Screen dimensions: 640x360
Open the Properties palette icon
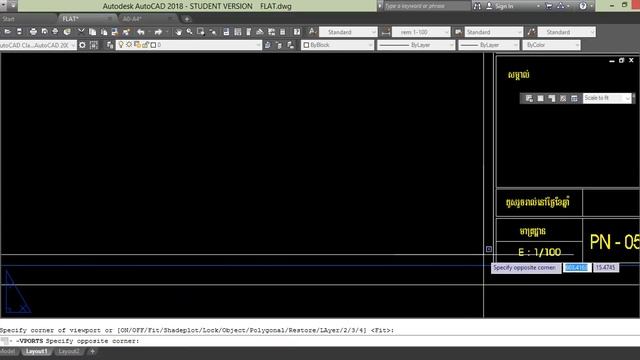[x=226, y=32]
